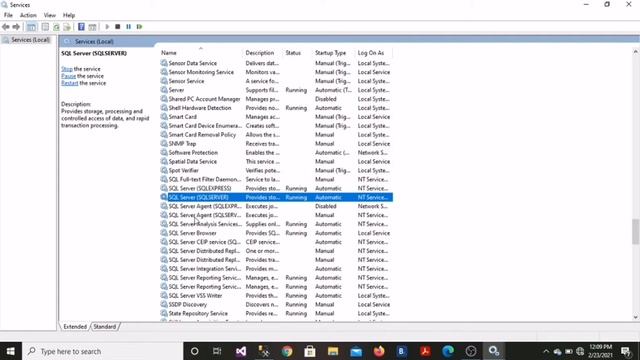Open Properties from the toolbar icon

coord(45,27)
